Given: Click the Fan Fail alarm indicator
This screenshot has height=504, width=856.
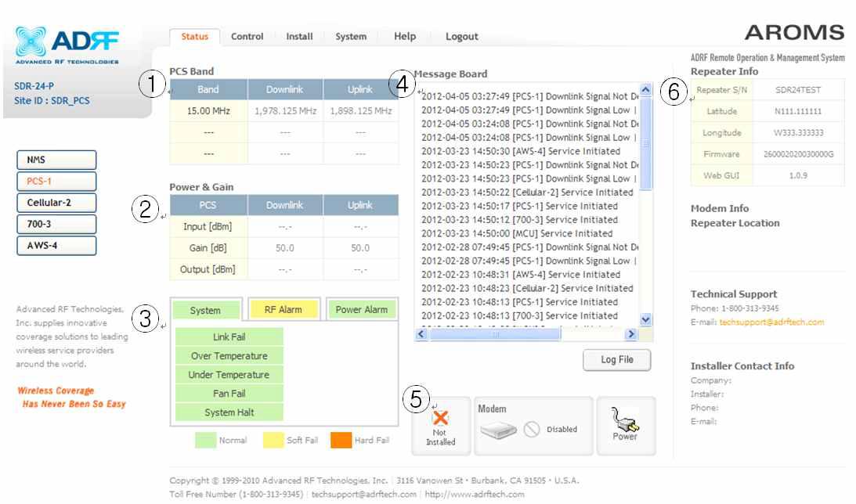Looking at the screenshot, I should [229, 394].
